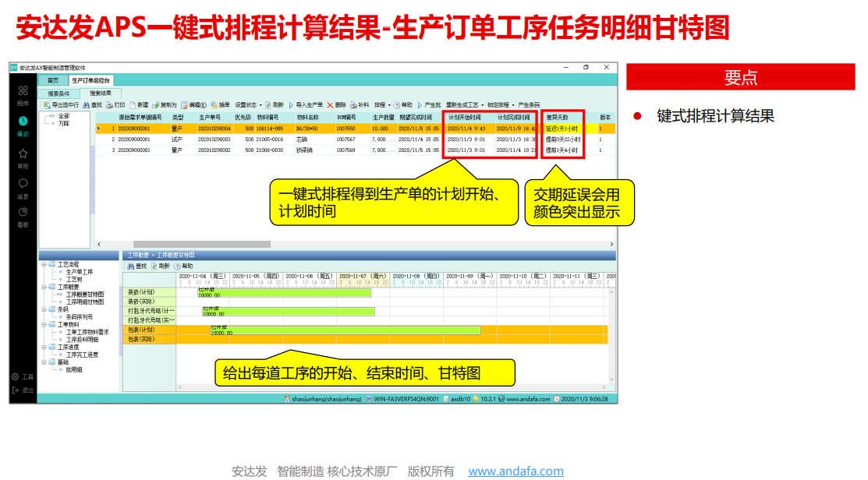Collapse the 工序进度 tree folder
The height and width of the screenshot is (480, 868).
(x=44, y=348)
